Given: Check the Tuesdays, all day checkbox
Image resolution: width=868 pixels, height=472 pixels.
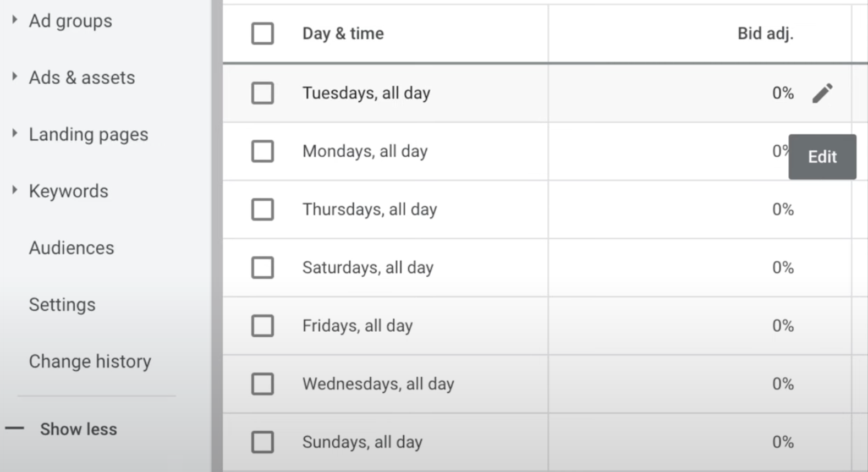Looking at the screenshot, I should (262, 93).
